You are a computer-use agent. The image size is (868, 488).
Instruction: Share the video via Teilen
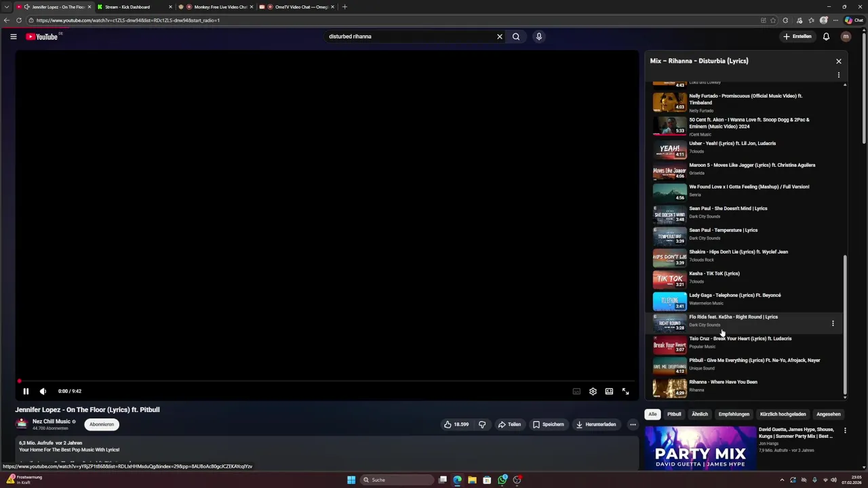tap(509, 424)
